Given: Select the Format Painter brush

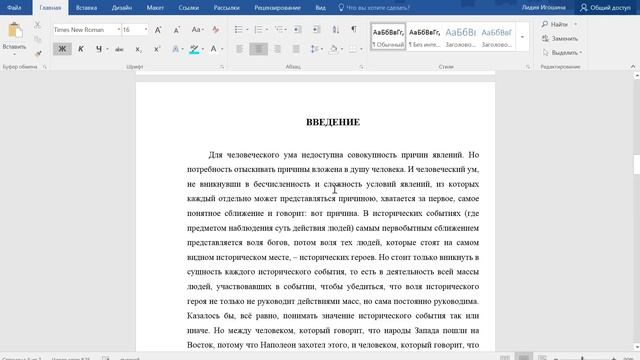Looking at the screenshot, I should point(38,53).
